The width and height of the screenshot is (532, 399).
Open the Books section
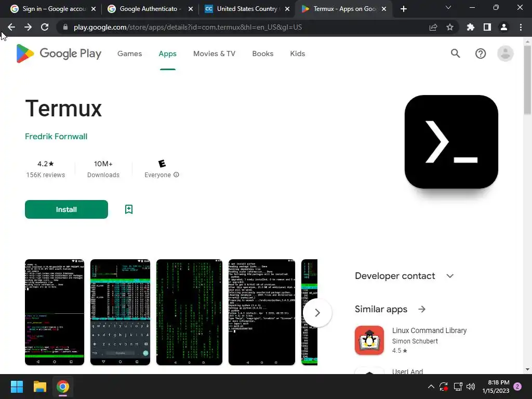point(262,54)
